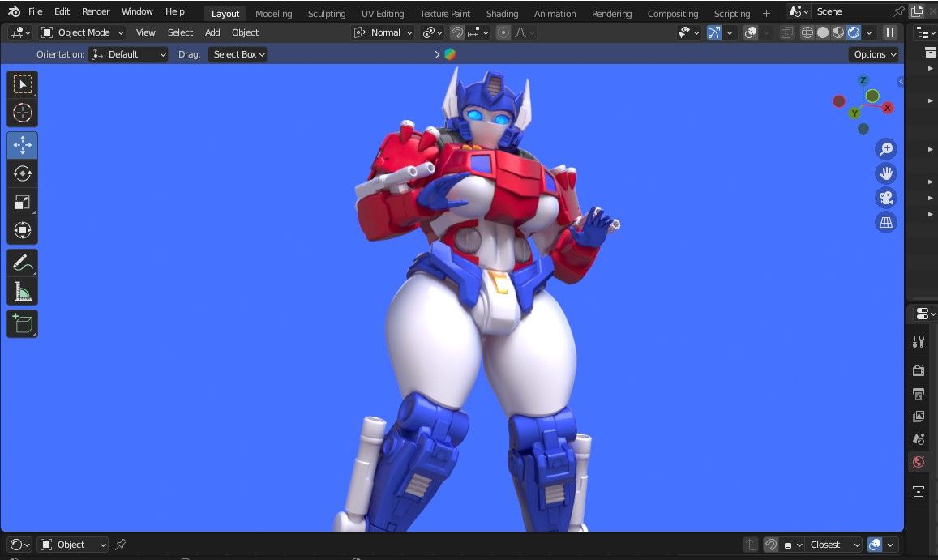
Task: Toggle Show Gizmo in the viewport header
Action: [x=713, y=32]
